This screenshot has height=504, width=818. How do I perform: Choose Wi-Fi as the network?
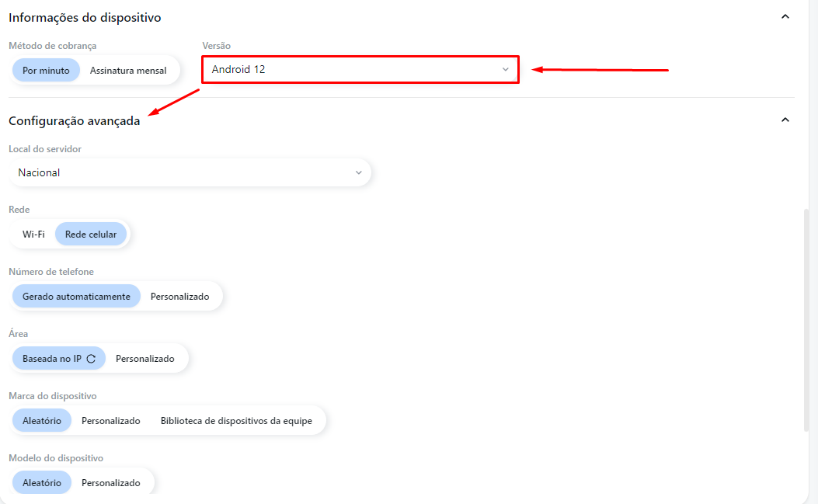click(33, 235)
